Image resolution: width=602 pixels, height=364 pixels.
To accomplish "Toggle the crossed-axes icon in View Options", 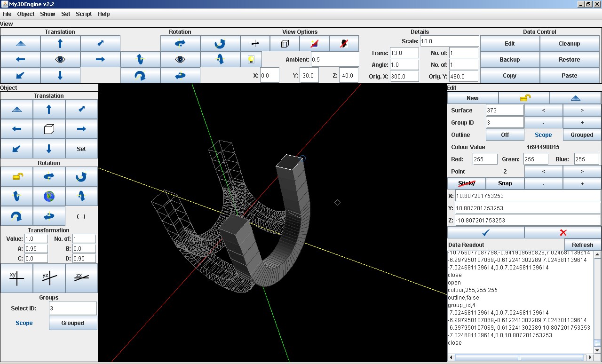I will tap(255, 43).
